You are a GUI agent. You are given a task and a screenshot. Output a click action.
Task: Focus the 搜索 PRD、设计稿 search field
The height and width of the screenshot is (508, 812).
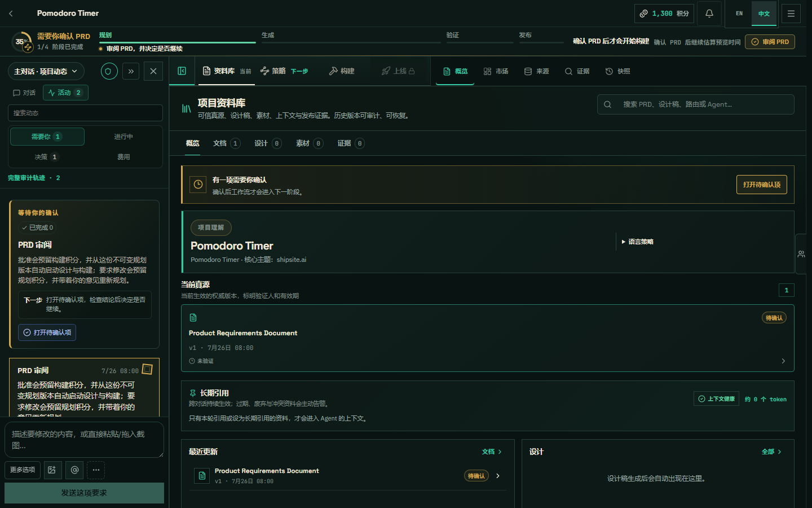click(x=696, y=104)
